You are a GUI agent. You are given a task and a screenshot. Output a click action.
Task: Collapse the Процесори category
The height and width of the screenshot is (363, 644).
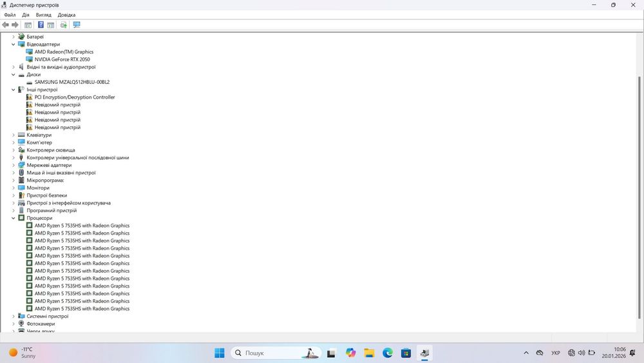pyautogui.click(x=13, y=218)
